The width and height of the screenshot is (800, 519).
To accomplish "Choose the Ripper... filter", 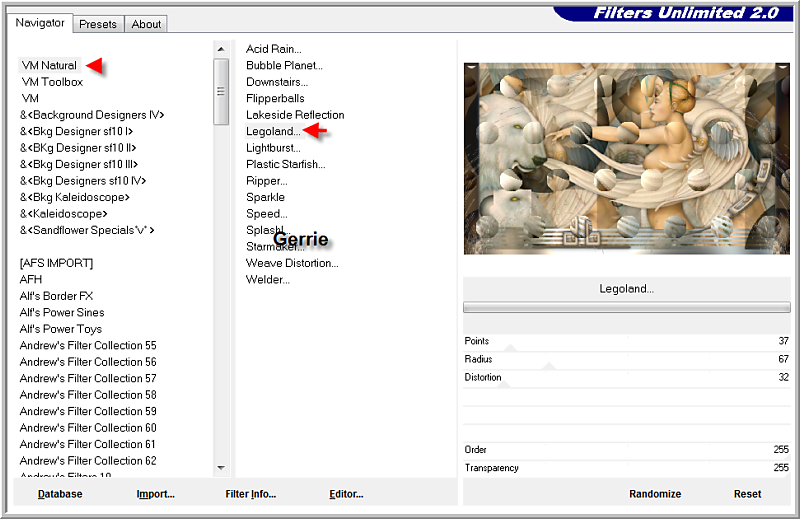I will (x=266, y=181).
